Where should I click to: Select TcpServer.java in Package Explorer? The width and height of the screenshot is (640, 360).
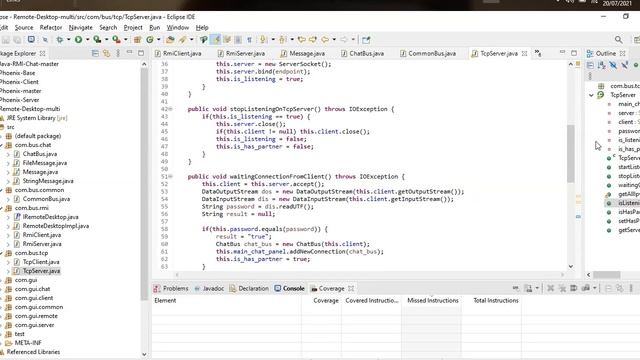41,271
